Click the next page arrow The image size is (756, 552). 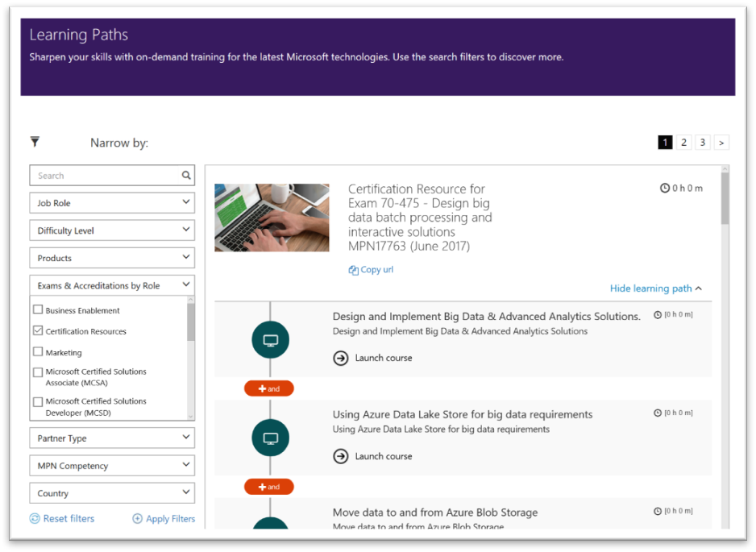point(721,142)
